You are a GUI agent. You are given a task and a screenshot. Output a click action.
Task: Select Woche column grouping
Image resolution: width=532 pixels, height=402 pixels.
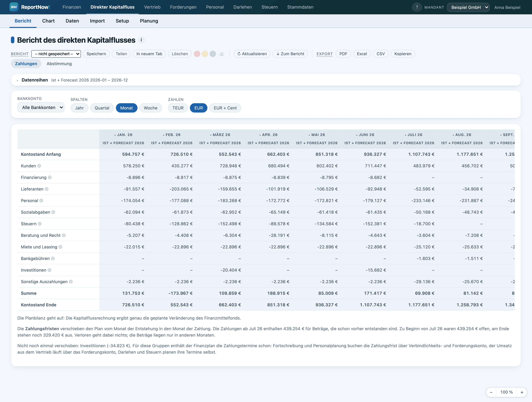point(151,108)
